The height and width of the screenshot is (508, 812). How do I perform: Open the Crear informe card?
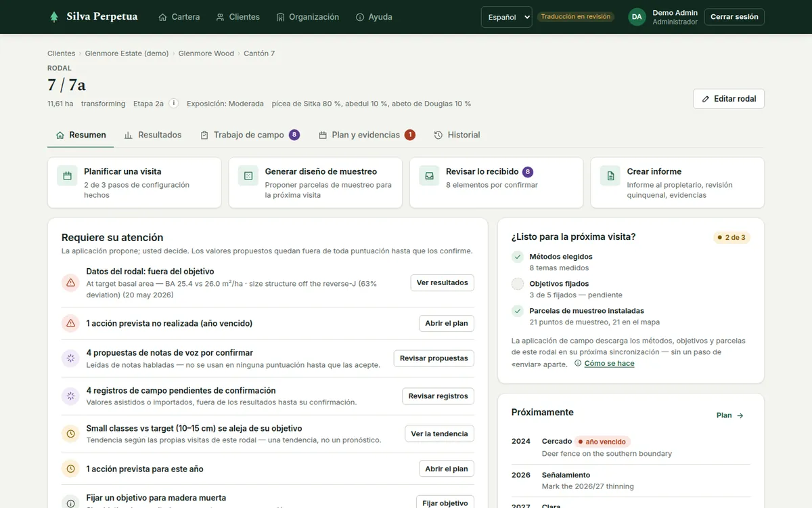(x=677, y=183)
